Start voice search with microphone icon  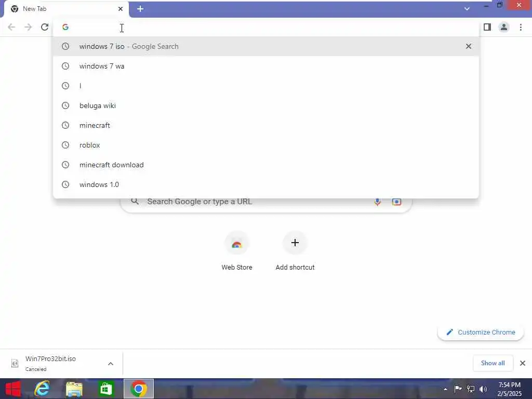click(377, 202)
